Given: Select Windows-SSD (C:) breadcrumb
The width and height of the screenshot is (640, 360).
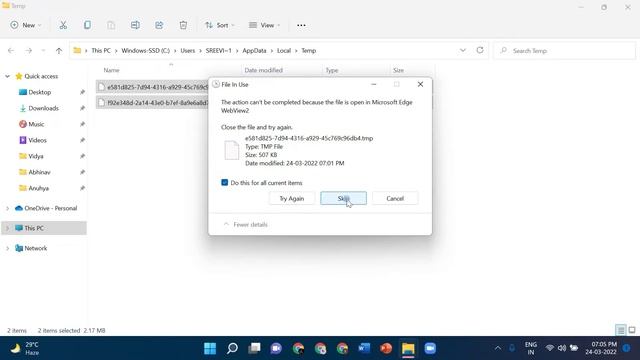Looking at the screenshot, I should click(145, 51).
